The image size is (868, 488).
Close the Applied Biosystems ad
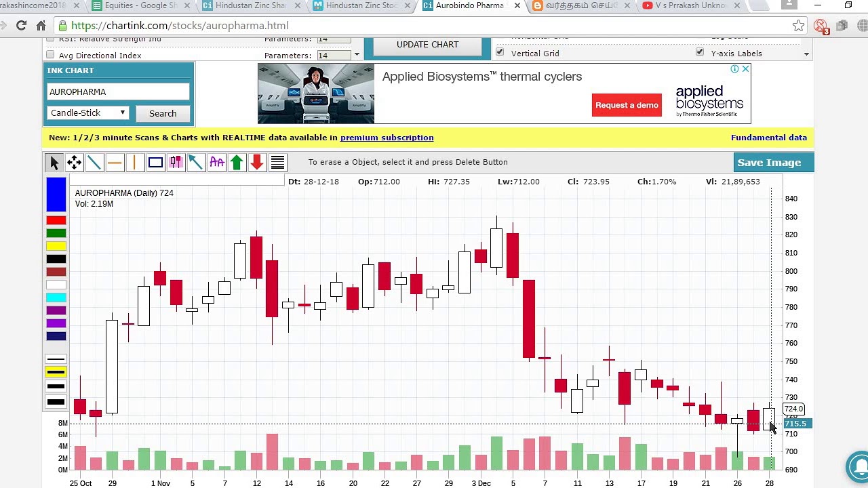point(745,69)
